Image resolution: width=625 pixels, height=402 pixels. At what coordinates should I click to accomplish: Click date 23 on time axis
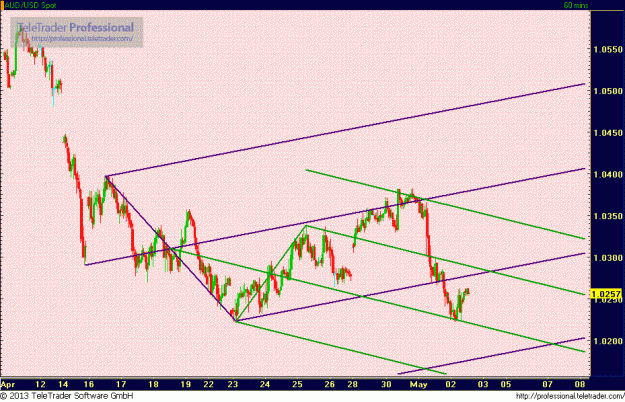click(233, 384)
